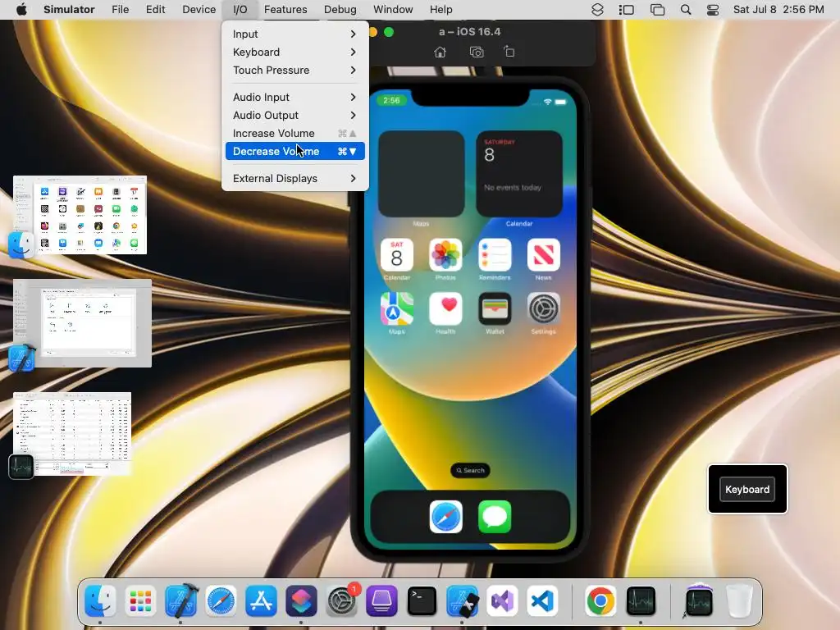The image size is (840, 630).
Task: Open Safari from the macOS Dock
Action: (221, 600)
